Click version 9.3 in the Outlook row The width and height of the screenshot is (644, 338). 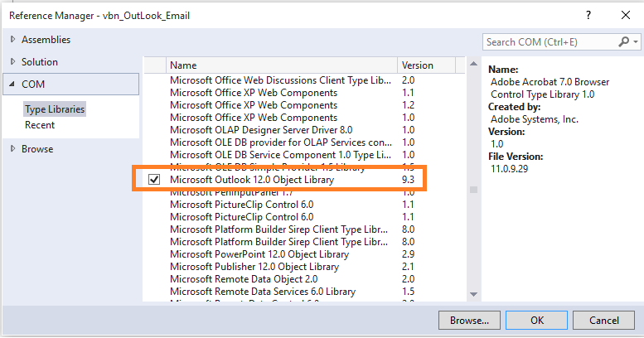(409, 180)
